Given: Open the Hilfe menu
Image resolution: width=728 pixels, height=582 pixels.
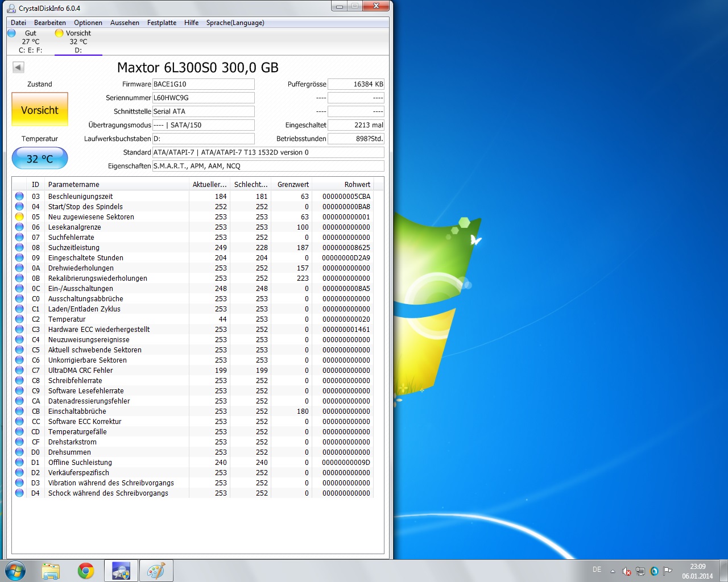Looking at the screenshot, I should (x=192, y=23).
